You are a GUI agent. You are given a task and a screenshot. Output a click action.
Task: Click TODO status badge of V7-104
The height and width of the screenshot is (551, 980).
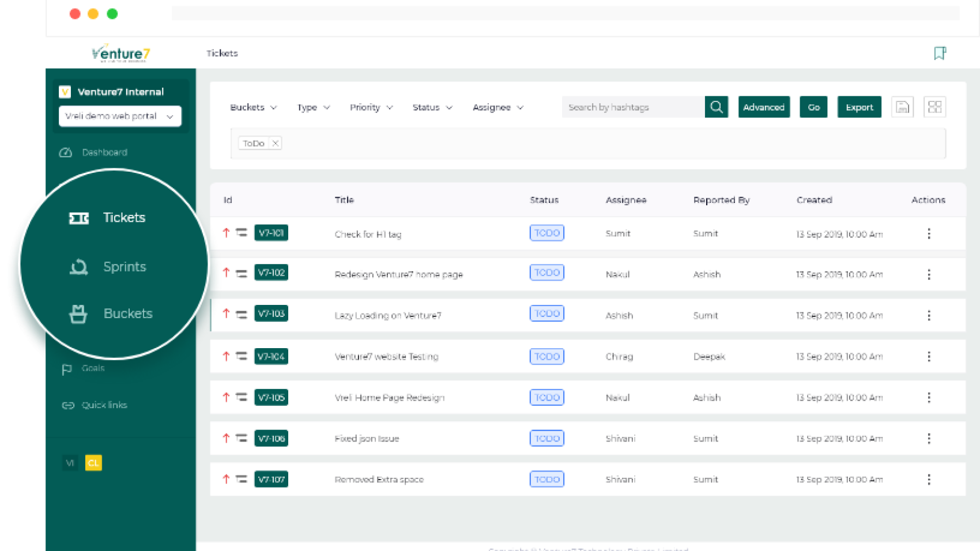[x=546, y=356]
